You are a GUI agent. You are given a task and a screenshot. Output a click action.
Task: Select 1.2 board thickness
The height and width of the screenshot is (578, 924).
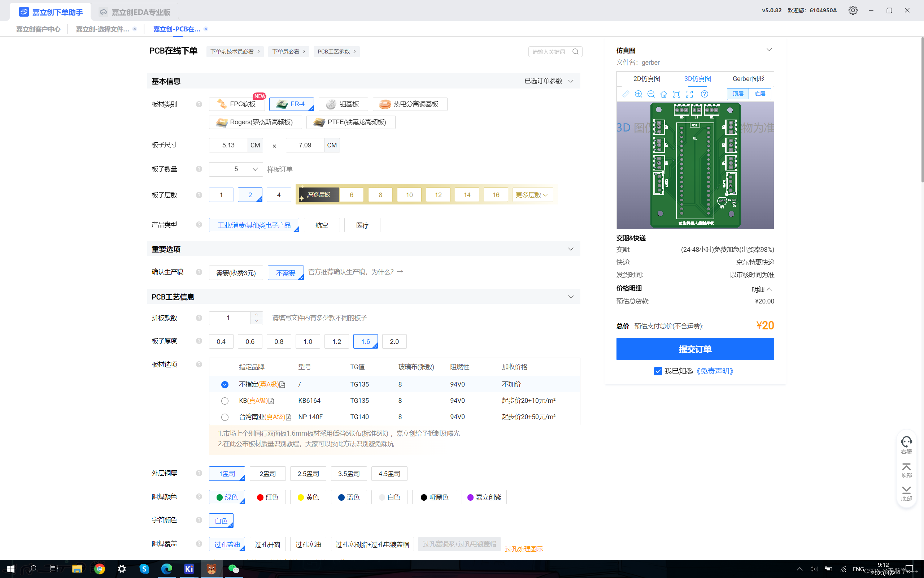coord(336,341)
